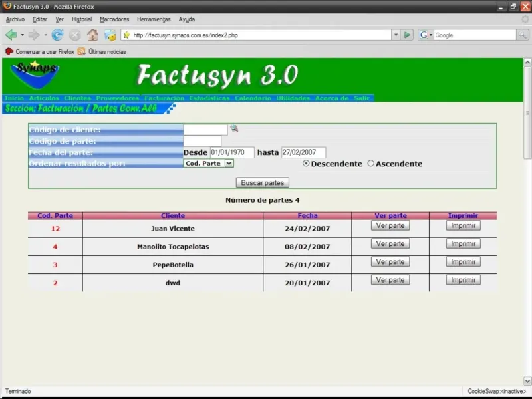
Task: Click the Salir navigation link
Action: pos(362,98)
